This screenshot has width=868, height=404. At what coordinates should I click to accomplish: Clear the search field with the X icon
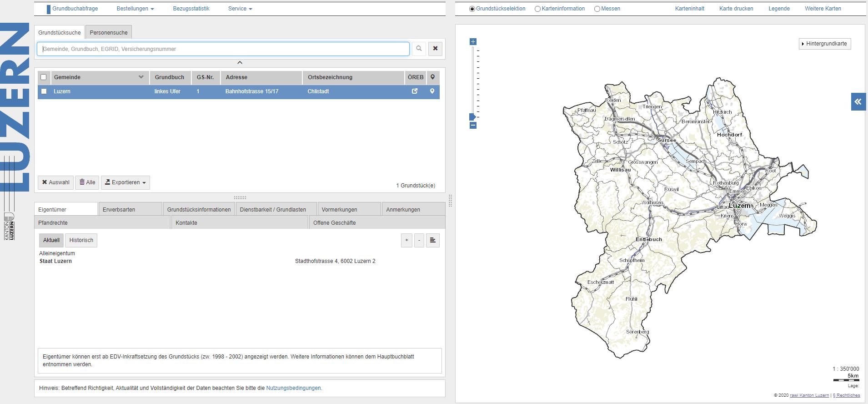pos(435,49)
